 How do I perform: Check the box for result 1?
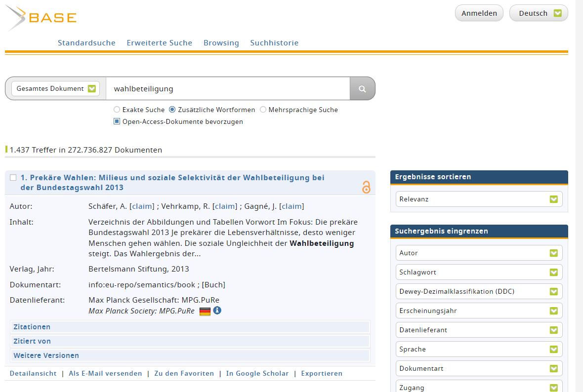(13, 178)
